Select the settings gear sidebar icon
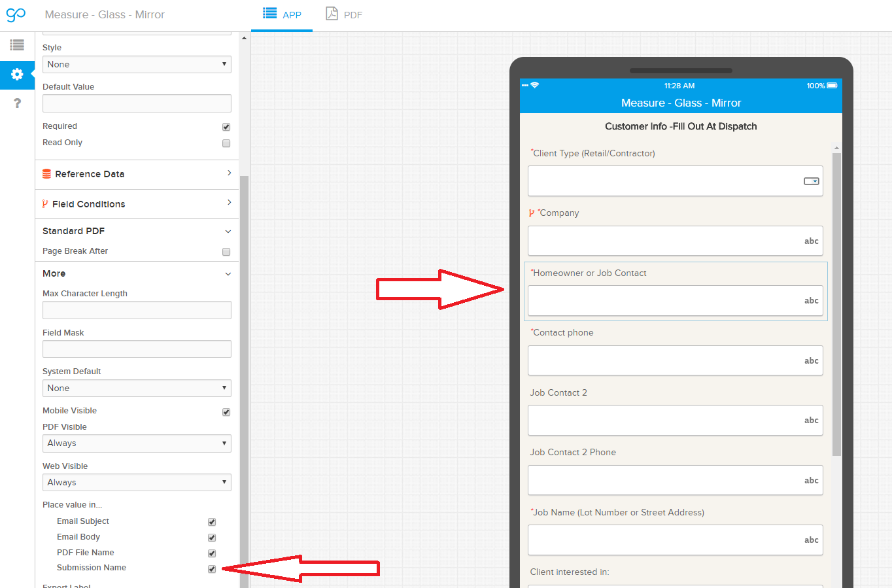This screenshot has height=588, width=892. click(x=17, y=75)
